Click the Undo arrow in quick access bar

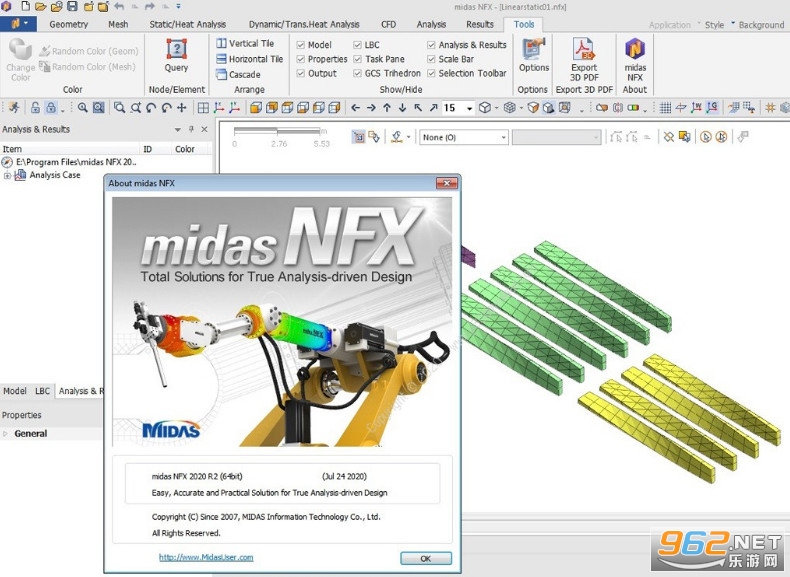pos(119,7)
